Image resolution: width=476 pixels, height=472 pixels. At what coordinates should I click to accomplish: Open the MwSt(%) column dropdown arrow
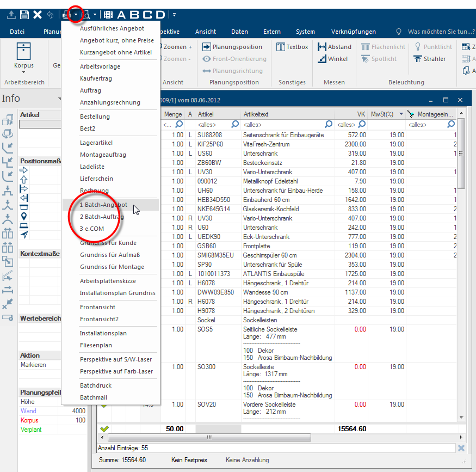click(x=401, y=114)
